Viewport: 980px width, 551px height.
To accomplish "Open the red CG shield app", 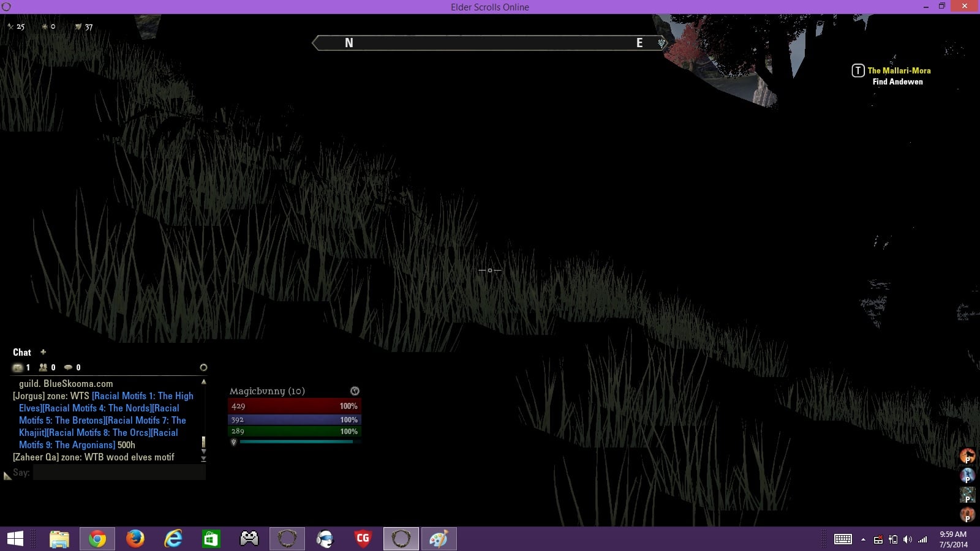I will (363, 539).
